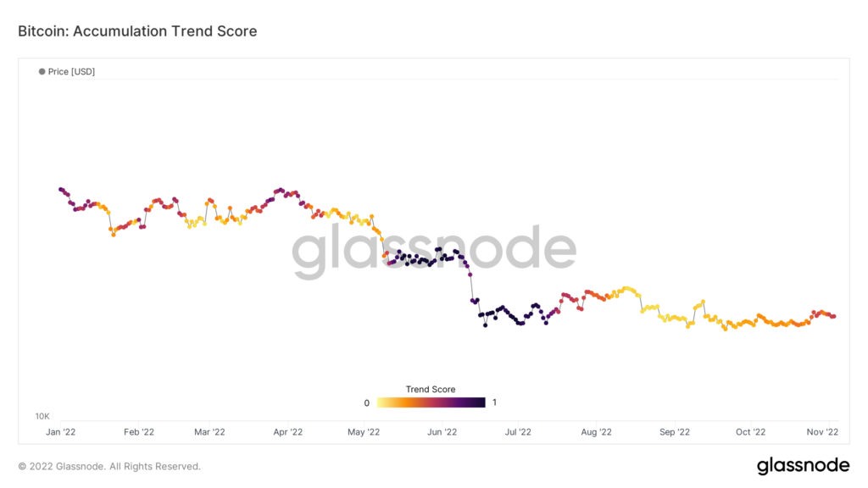Toggle the Price [USD] legend label
Image resolution: width=868 pixels, height=488 pixels.
click(x=71, y=72)
